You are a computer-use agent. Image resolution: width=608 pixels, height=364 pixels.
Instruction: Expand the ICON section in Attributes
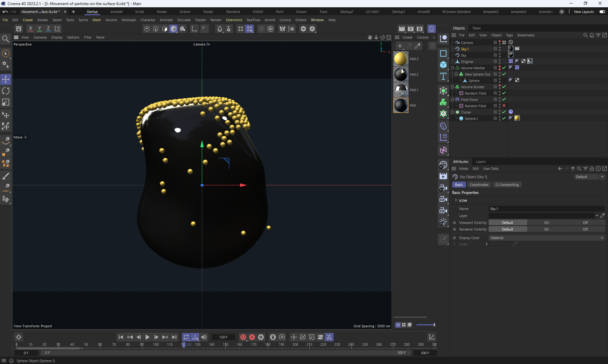coord(456,201)
